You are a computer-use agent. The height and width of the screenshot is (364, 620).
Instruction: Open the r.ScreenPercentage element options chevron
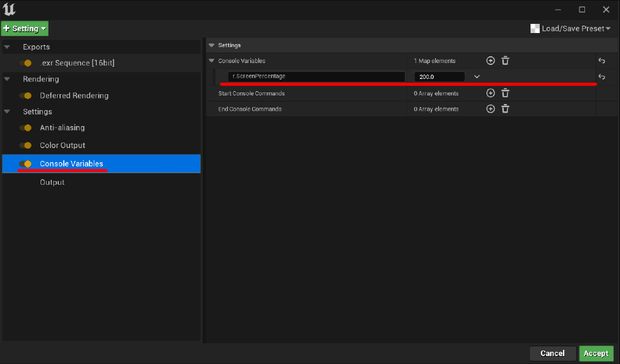pyautogui.click(x=476, y=77)
